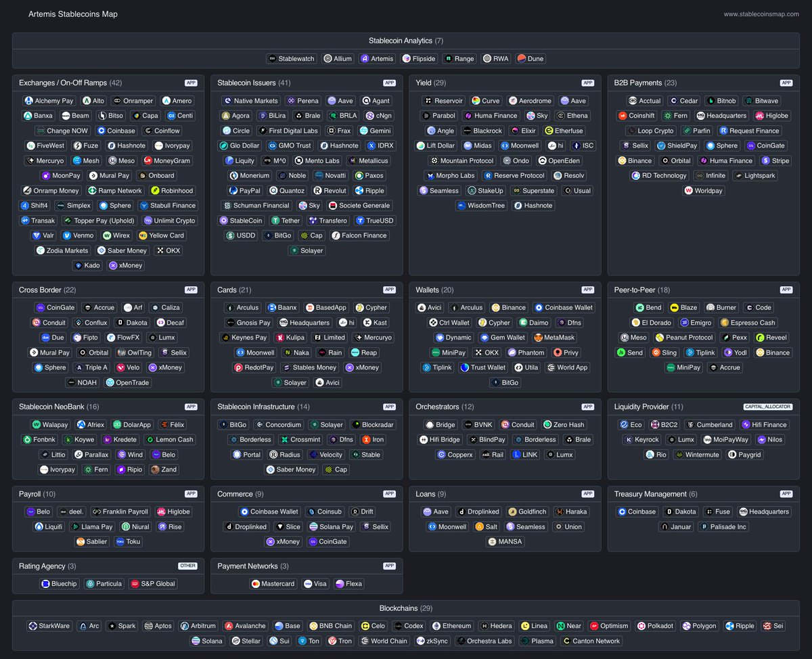Viewport: 812px width, 659px height.
Task: Select the WisdomTree chip
Action: [x=481, y=206]
